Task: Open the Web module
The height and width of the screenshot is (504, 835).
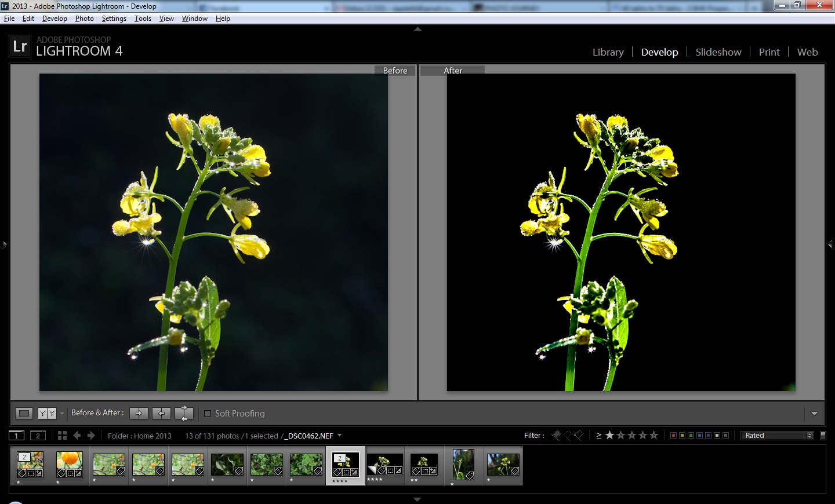Action: point(807,52)
